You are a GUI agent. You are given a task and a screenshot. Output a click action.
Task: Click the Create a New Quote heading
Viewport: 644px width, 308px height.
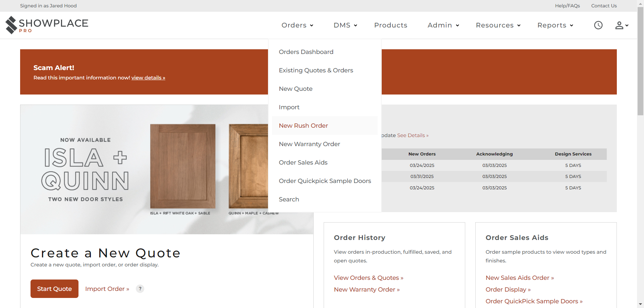(x=106, y=253)
